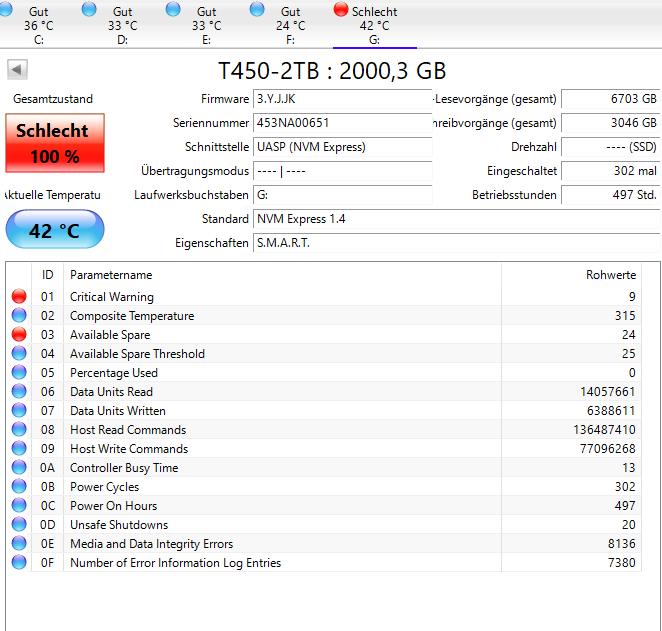Screen dimensions: 662x631
Task: Click status icon of Power On Hours row
Action: tap(19, 505)
